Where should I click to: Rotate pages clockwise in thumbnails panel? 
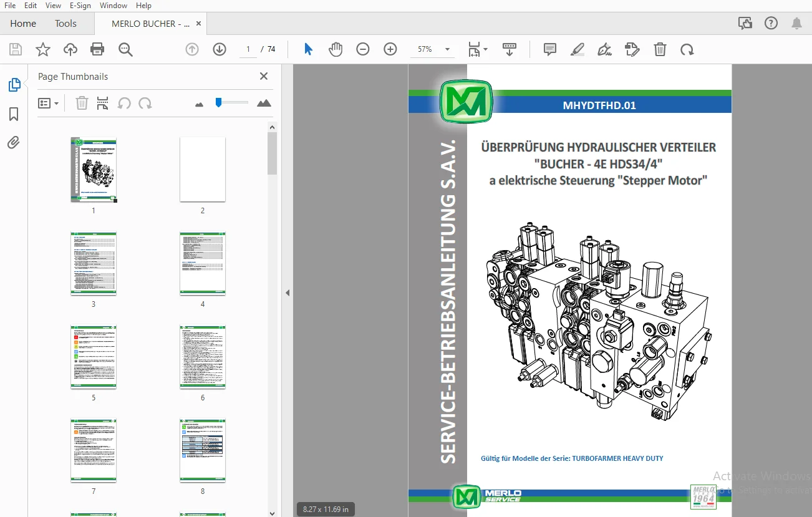(145, 103)
